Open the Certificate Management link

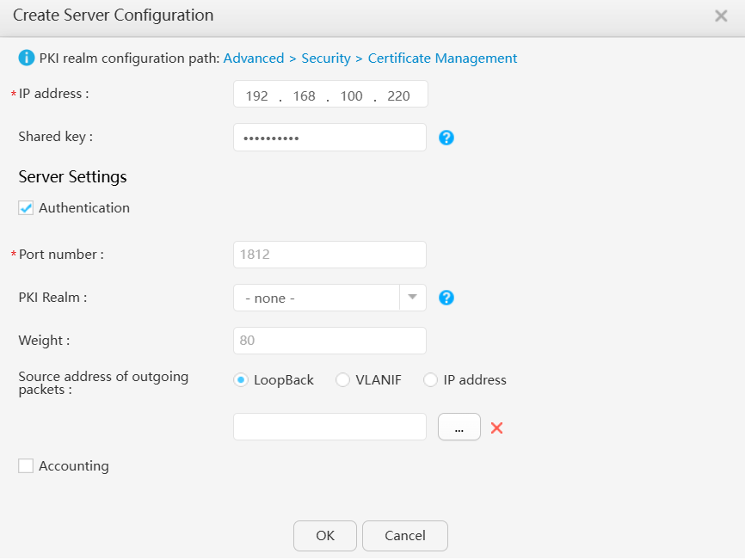coord(442,58)
